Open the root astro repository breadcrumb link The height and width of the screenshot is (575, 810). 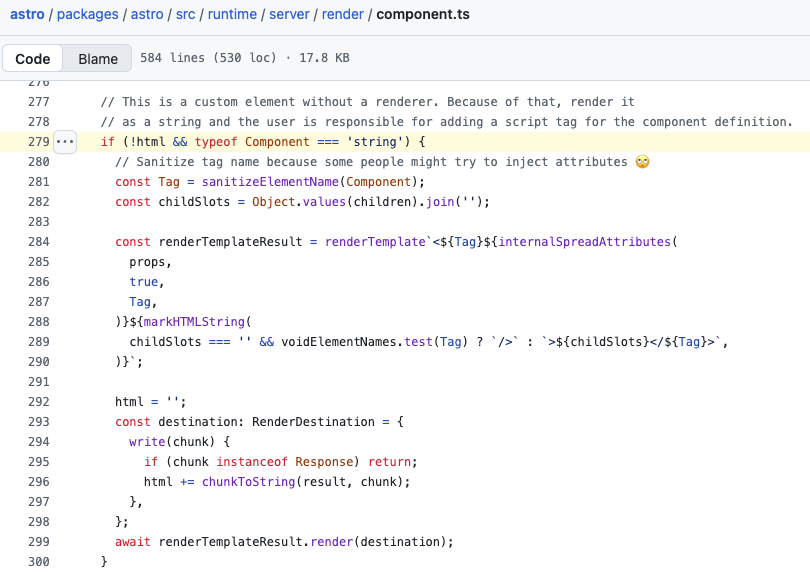(27, 15)
